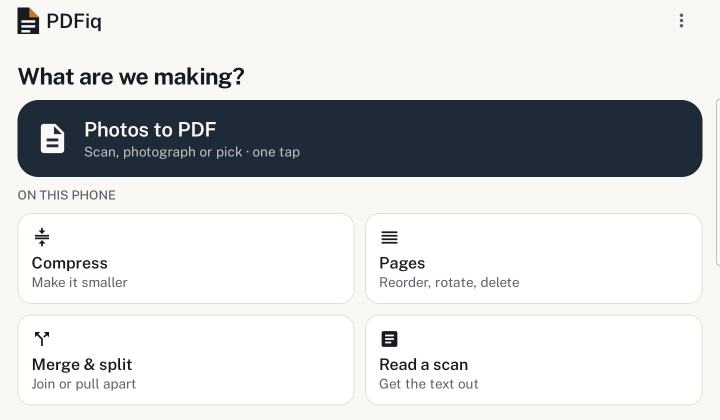Select the Merge & split label
720x420 pixels.
pos(82,364)
